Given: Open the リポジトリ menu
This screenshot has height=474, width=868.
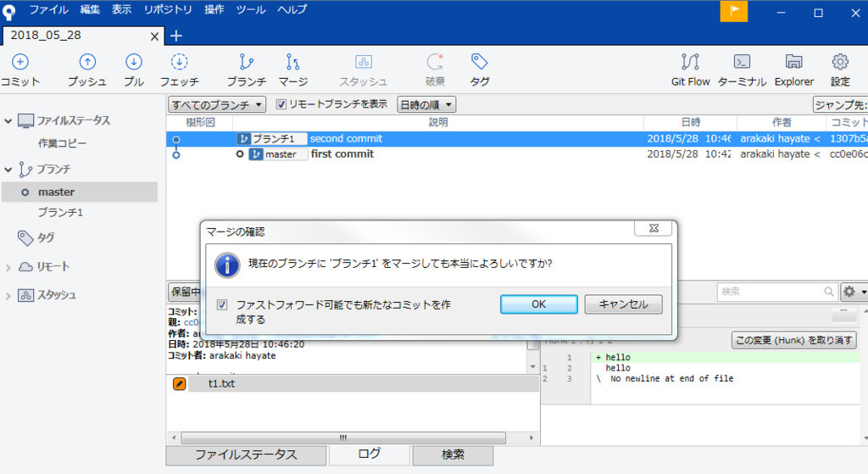Looking at the screenshot, I should click(x=168, y=9).
